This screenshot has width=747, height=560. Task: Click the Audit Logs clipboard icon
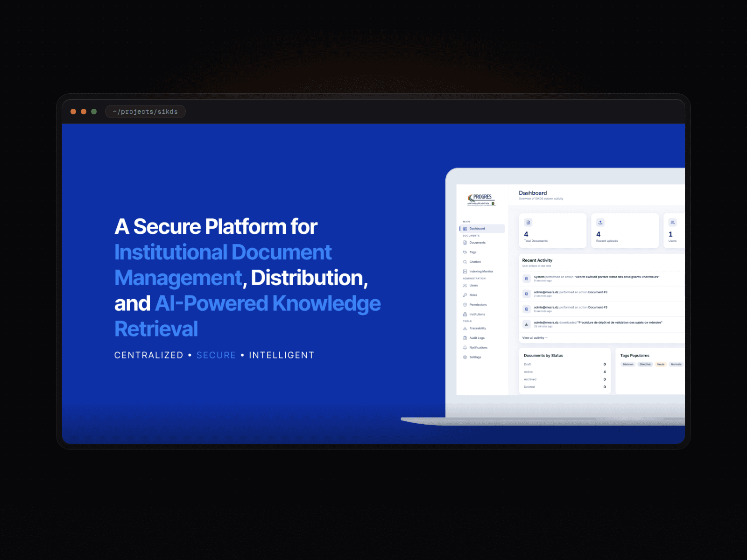pyautogui.click(x=465, y=338)
